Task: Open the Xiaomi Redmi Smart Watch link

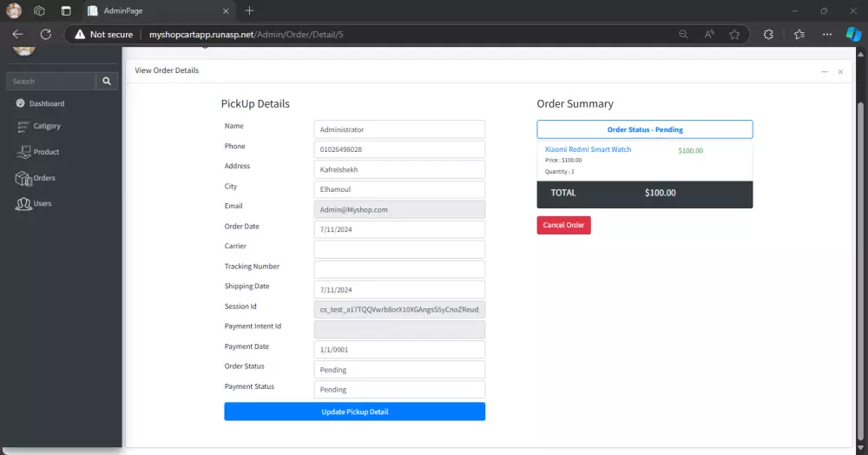Action: coord(588,149)
